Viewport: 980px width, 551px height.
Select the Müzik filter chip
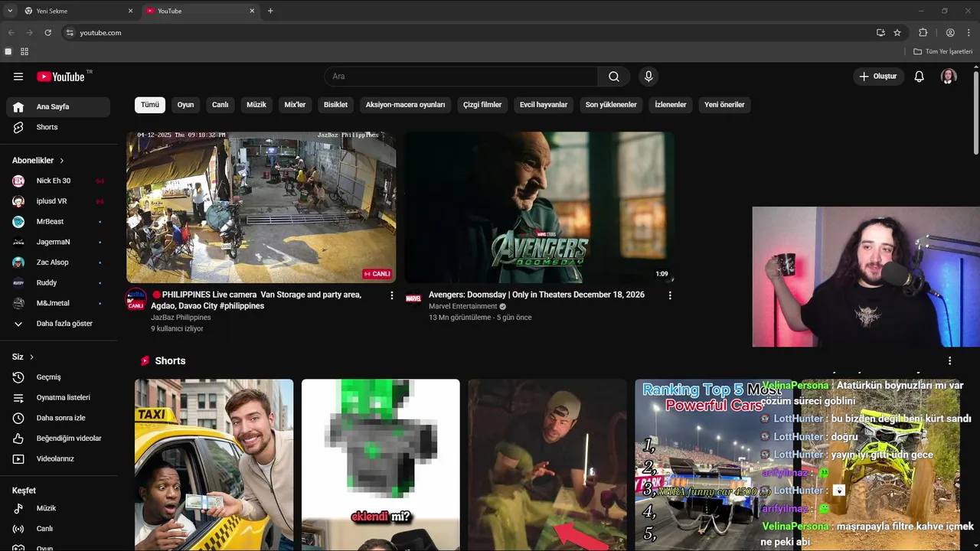coord(256,105)
